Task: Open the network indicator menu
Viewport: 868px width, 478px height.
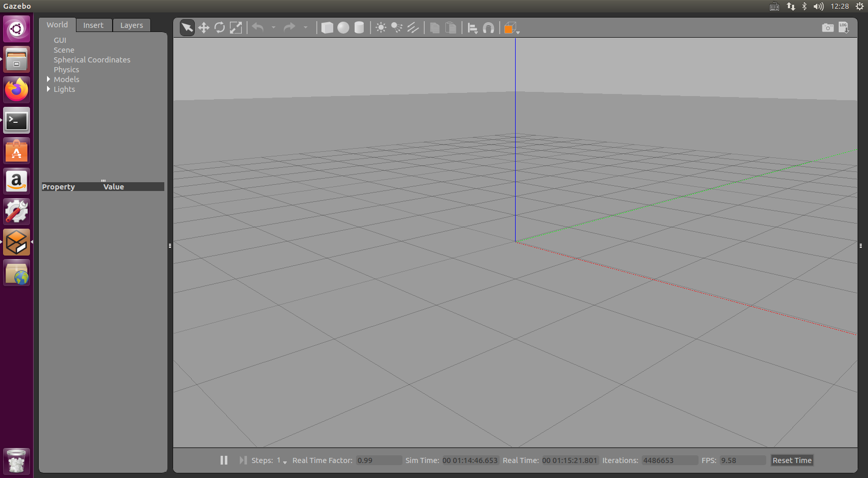Action: pos(791,6)
